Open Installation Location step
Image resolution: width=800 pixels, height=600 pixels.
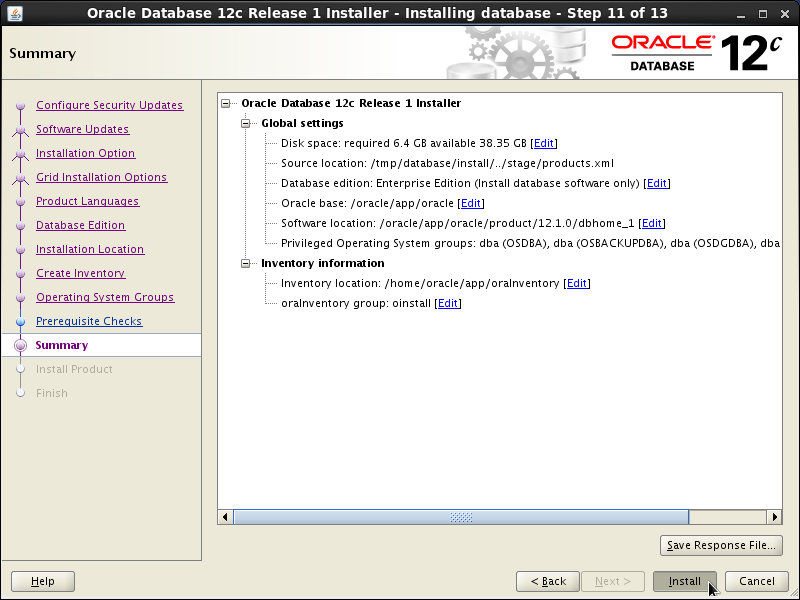tap(90, 249)
